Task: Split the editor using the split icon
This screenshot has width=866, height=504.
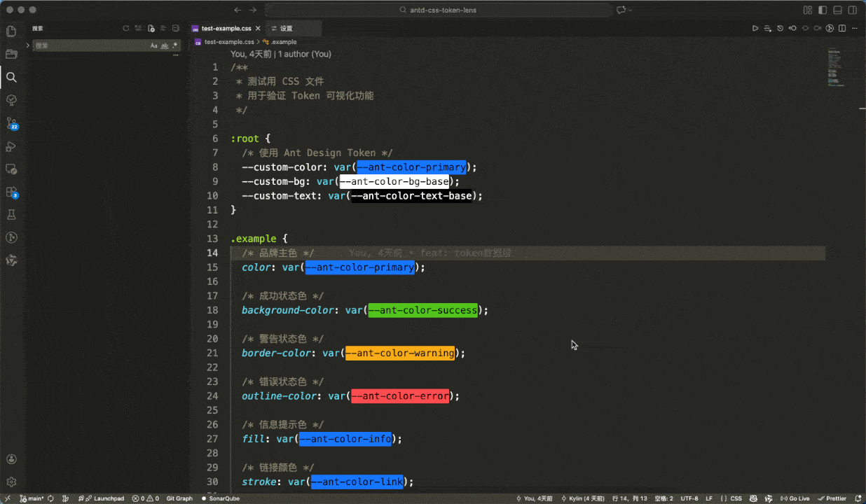Action: tap(842, 28)
